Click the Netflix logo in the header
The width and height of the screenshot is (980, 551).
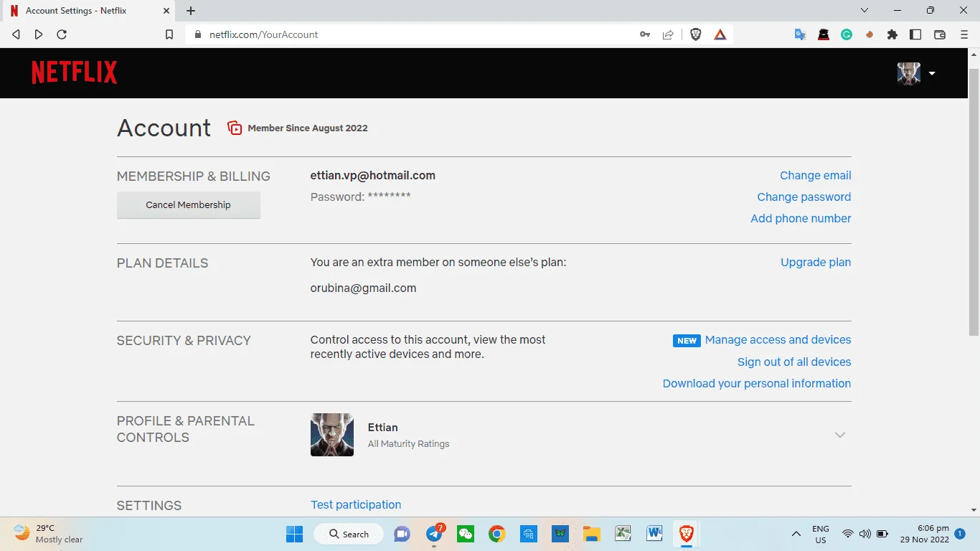(x=75, y=72)
